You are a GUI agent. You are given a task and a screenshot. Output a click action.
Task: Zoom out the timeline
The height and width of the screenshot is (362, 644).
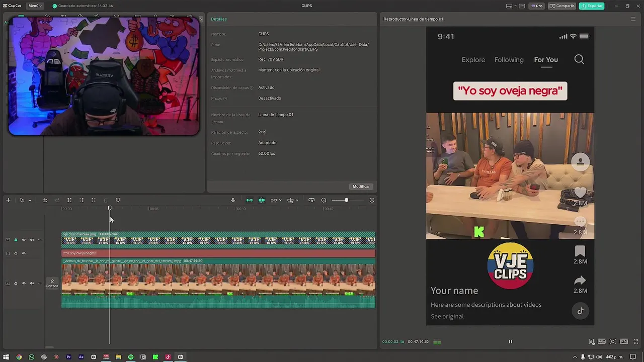click(x=324, y=200)
